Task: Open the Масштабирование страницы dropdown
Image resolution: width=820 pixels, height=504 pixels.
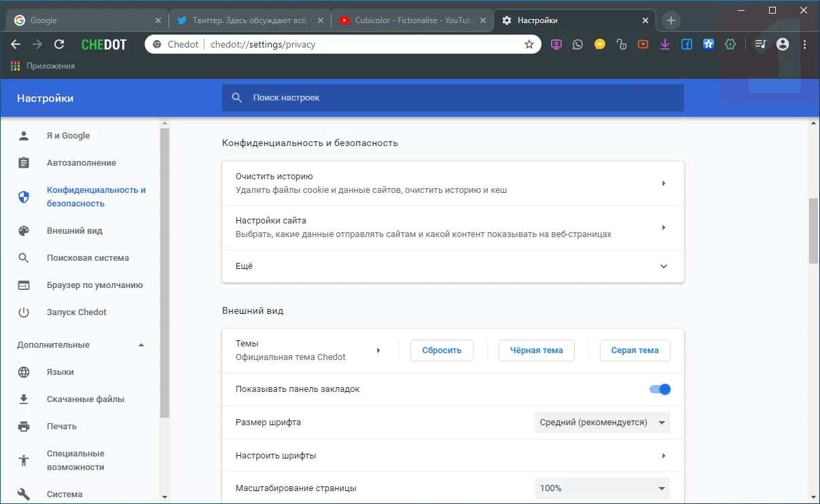Action: coord(602,488)
